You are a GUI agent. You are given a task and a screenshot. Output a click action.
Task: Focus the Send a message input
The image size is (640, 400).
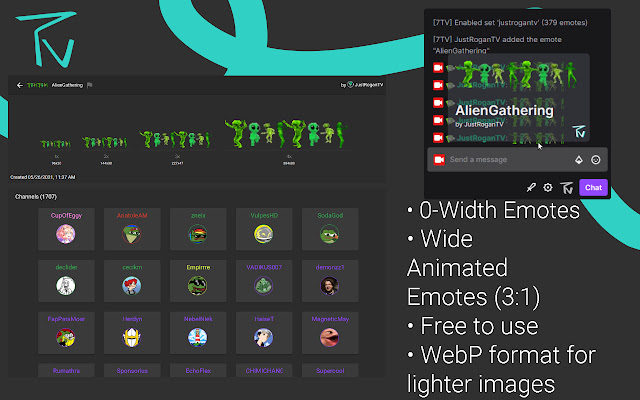click(x=517, y=160)
